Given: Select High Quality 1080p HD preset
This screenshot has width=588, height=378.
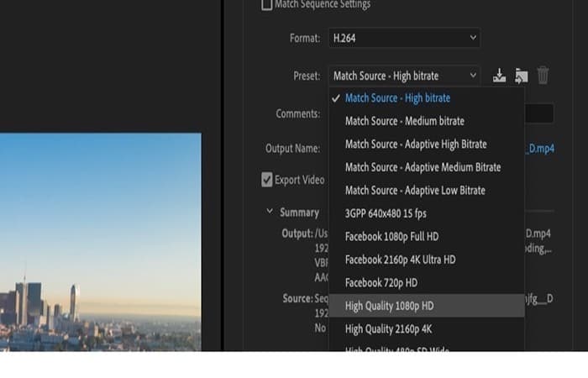Looking at the screenshot, I should 427,306.
